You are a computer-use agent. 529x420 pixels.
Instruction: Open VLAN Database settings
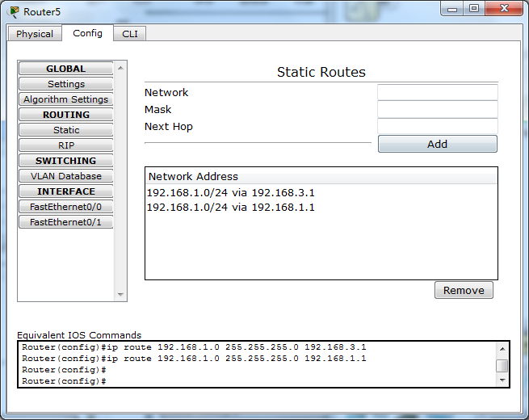click(65, 176)
